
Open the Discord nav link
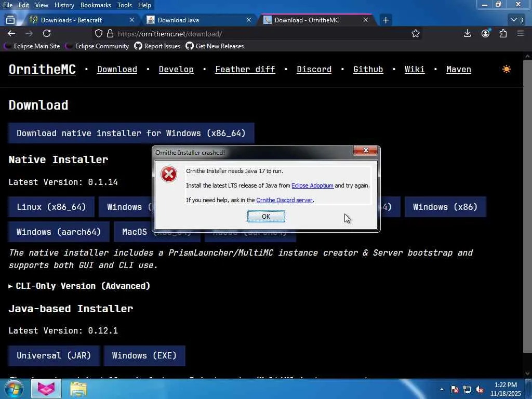(x=314, y=69)
